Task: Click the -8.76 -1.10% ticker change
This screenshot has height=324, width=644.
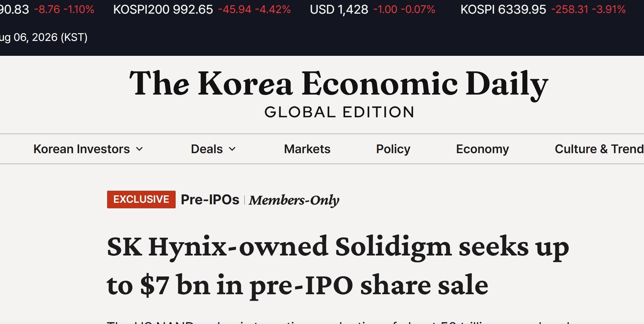Action: pos(64,10)
